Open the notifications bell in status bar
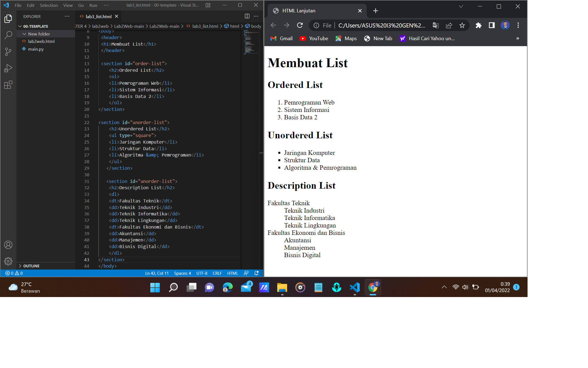 coord(256,273)
